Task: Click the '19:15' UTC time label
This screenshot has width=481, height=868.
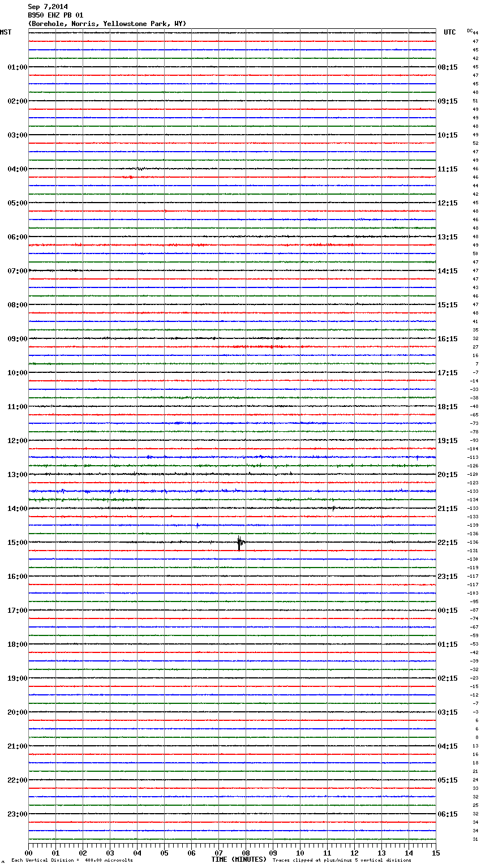Action: pos(448,441)
